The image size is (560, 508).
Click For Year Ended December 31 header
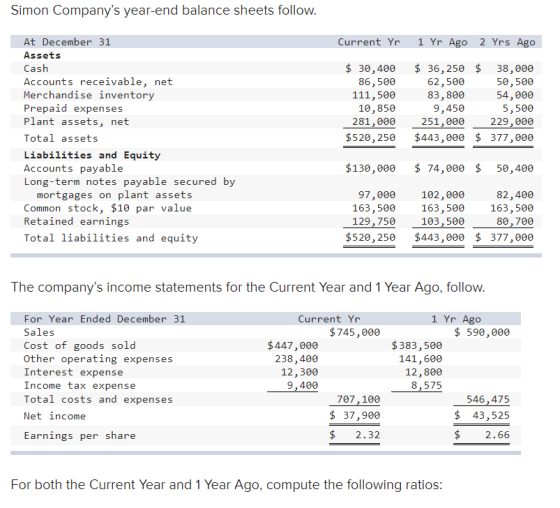pyautogui.click(x=104, y=319)
